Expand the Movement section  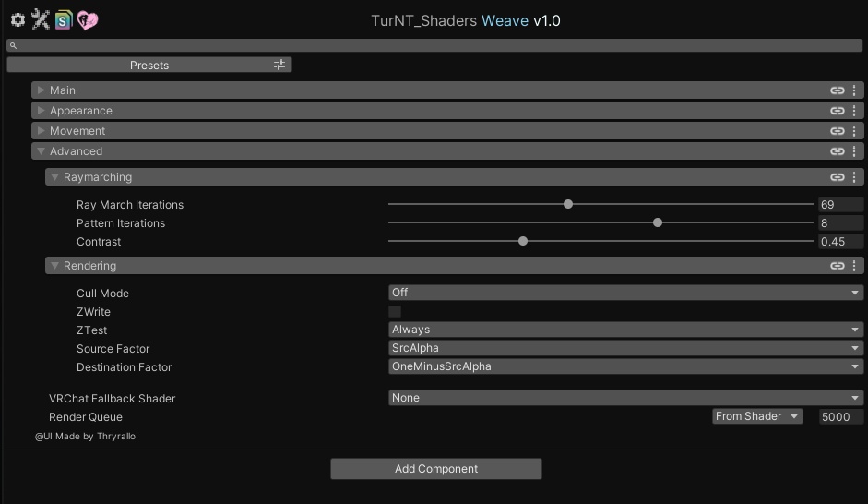(41, 131)
